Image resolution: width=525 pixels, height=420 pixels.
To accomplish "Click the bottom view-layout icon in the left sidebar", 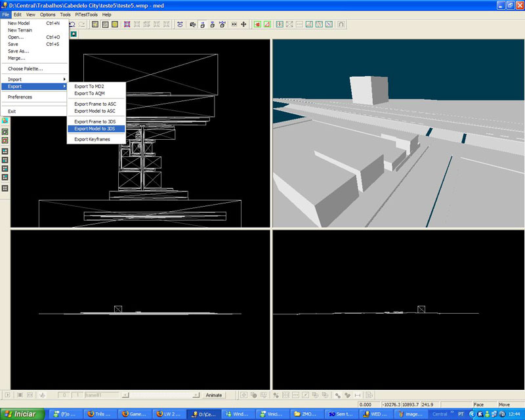I will (x=5, y=188).
